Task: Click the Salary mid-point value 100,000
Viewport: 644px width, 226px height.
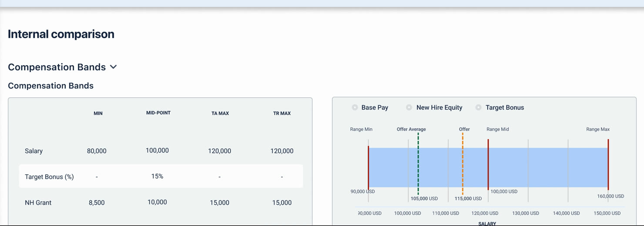Action: pos(157,150)
